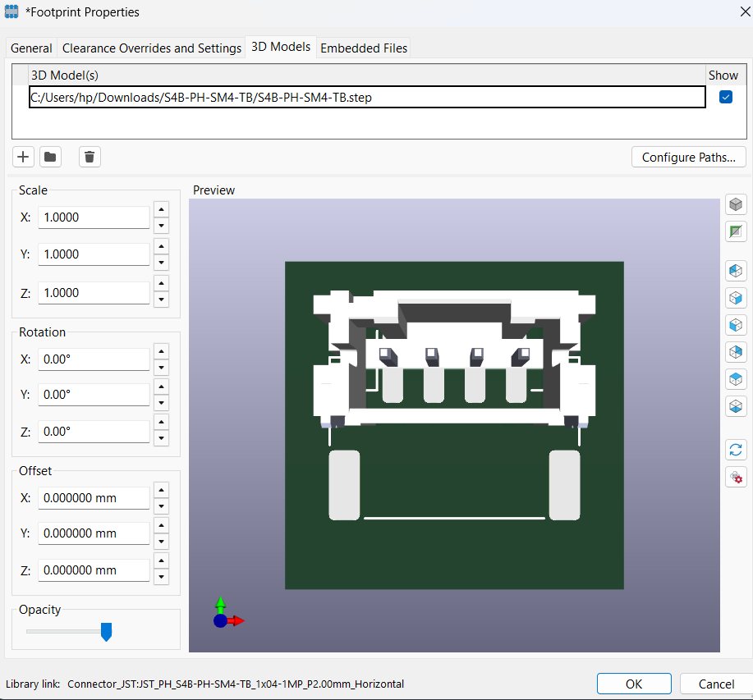Open the Clearance Overrides and Settings tab
The height and width of the screenshot is (700, 753).
point(151,48)
